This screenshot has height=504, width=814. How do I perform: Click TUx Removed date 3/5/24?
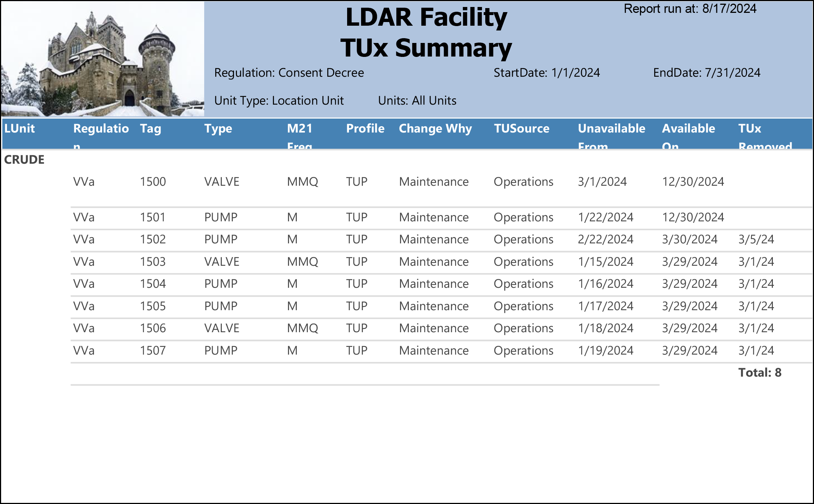pyautogui.click(x=756, y=239)
